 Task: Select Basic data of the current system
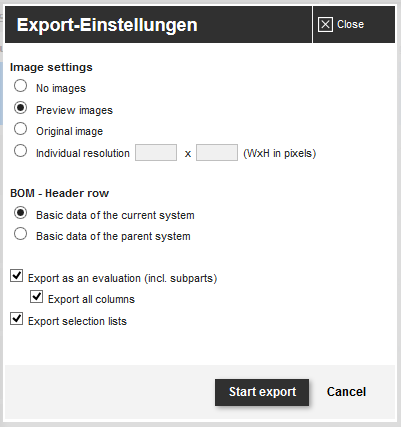tap(20, 213)
